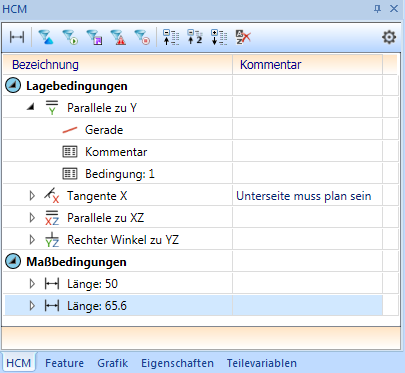Expand all tree levels icon
Viewport: 405px width, 373px height.
tap(219, 37)
